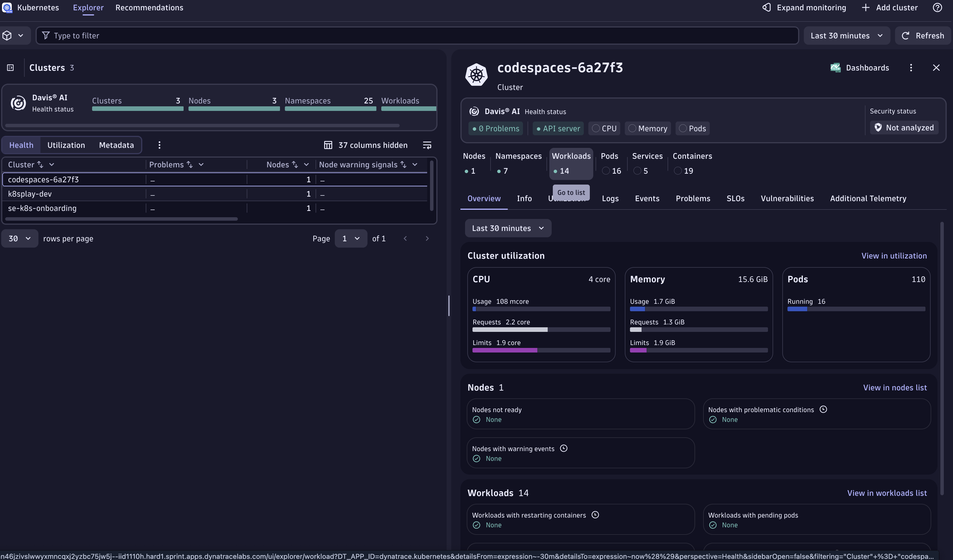Open the table tabs three-dot options
The image size is (953, 560).
coord(159,145)
